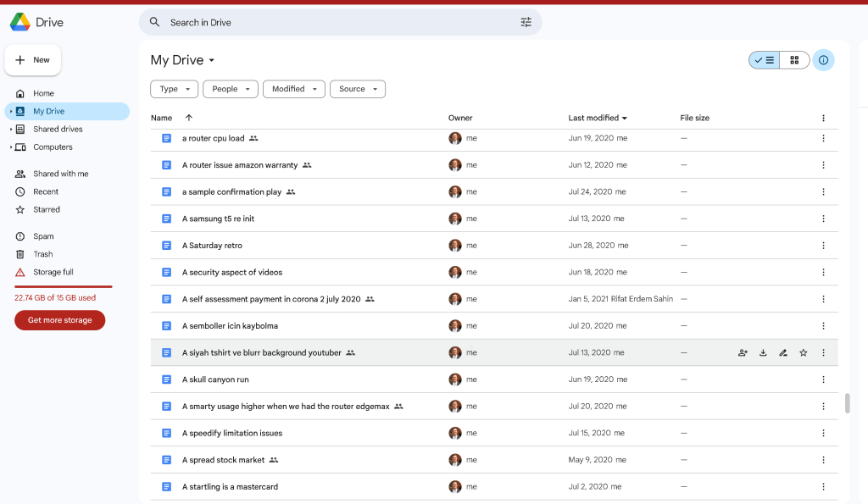Viewport: 868px width, 504px height.
Task: Share the 'A siyah tshirt' document
Action: point(743,353)
